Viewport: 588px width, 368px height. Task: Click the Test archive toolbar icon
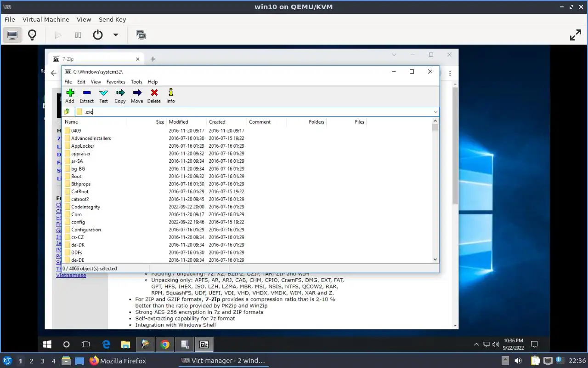tap(103, 93)
